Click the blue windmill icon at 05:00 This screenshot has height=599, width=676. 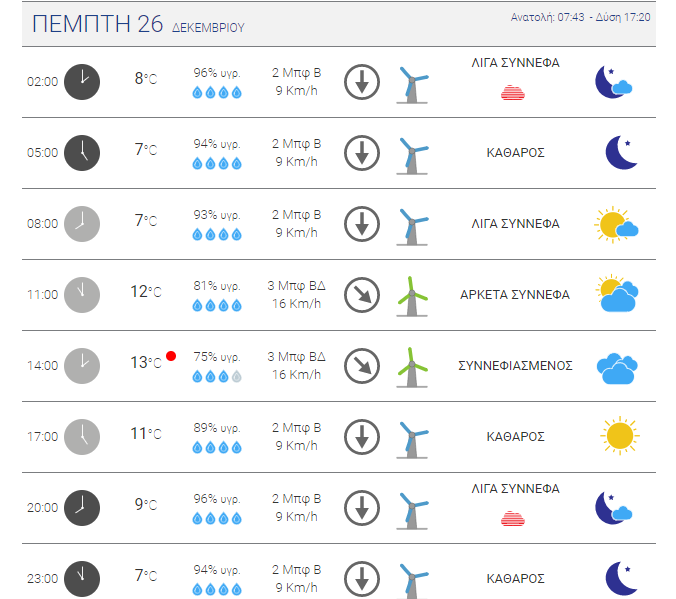point(412,156)
